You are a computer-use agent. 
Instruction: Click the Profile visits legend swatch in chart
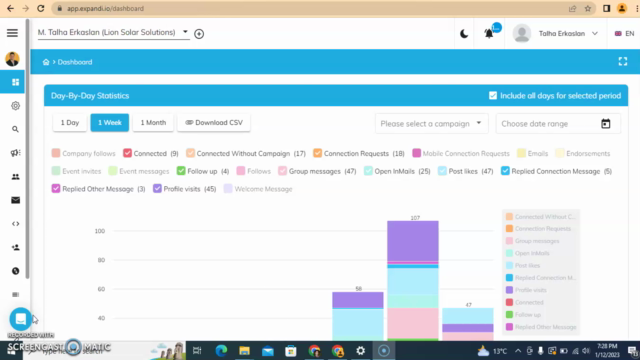point(509,290)
